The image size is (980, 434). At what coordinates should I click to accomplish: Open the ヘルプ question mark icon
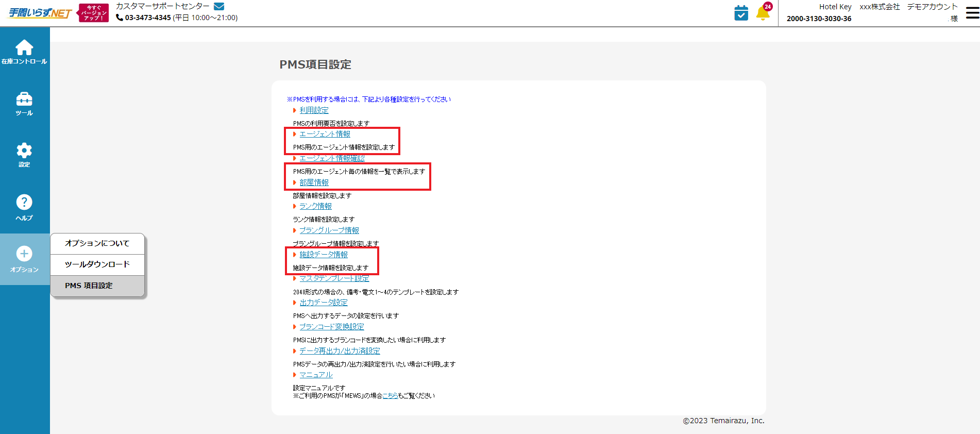point(24,202)
